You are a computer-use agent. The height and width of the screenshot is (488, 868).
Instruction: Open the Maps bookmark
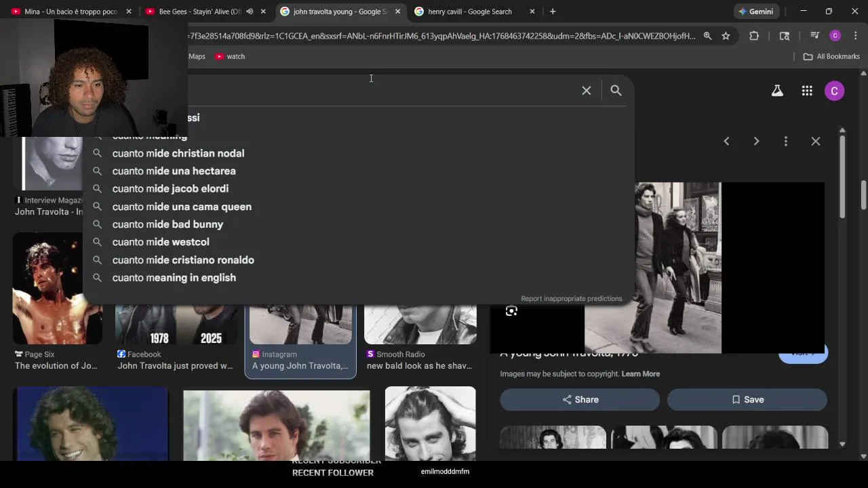197,56
